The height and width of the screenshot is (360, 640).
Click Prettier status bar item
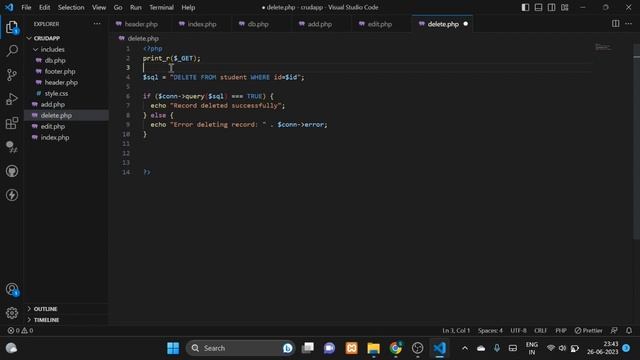[589, 331]
